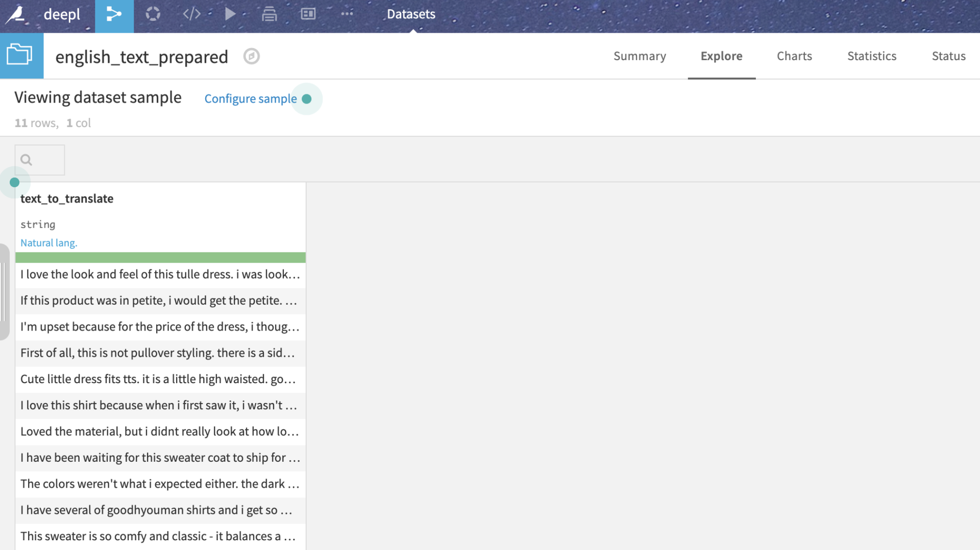Click the compass navigator icon beside dataset name

(x=251, y=56)
